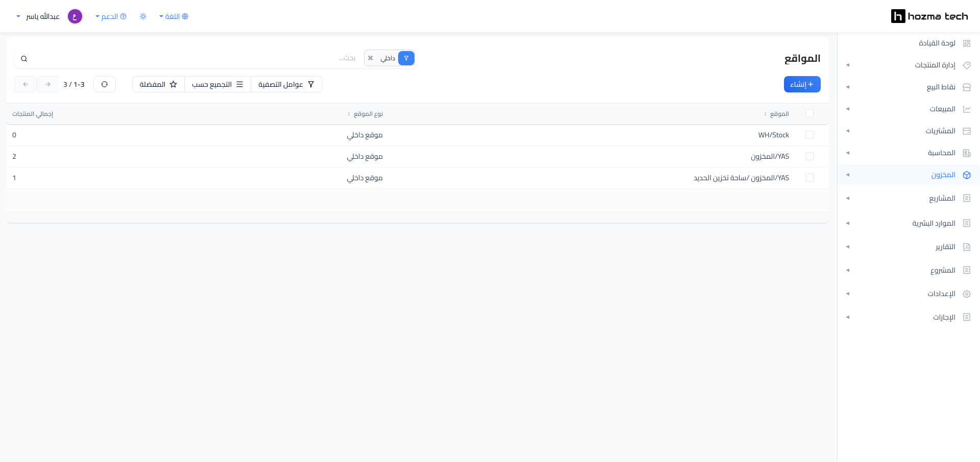Click the purple user avatar
Image resolution: width=980 pixels, height=462 pixels.
pos(75,16)
